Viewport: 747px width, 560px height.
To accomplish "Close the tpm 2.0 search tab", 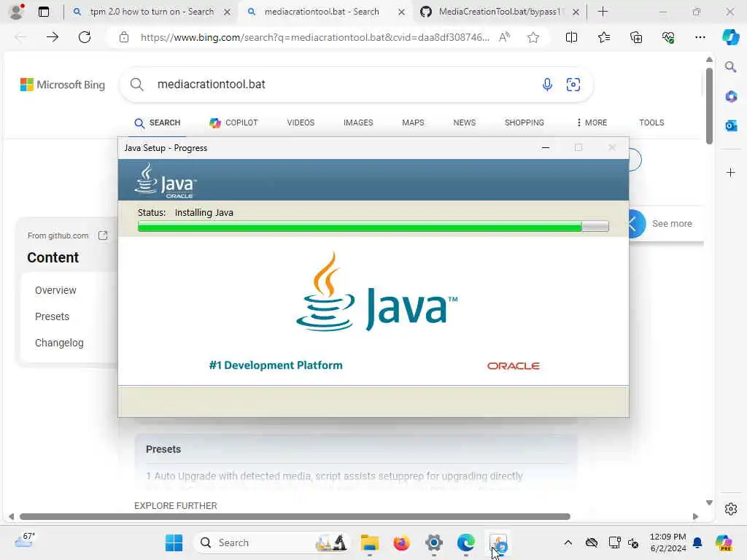I will pos(228,12).
